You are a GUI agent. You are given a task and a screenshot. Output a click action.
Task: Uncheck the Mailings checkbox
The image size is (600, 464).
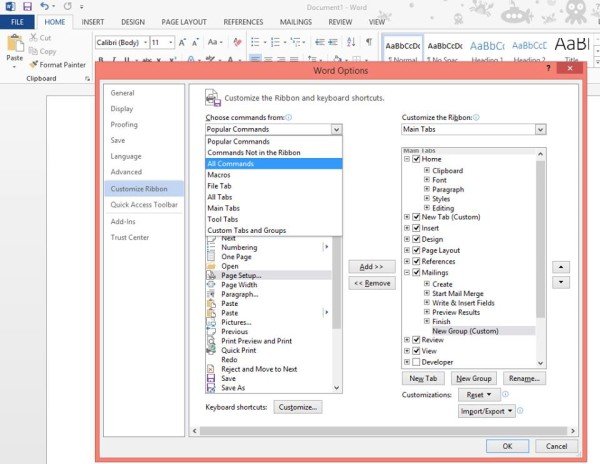(416, 272)
